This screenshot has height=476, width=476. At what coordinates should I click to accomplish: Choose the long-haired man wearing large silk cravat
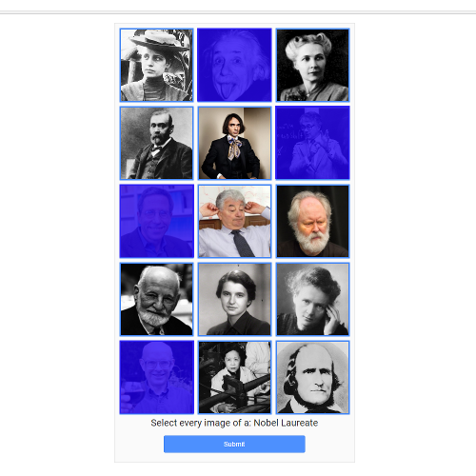[234, 143]
